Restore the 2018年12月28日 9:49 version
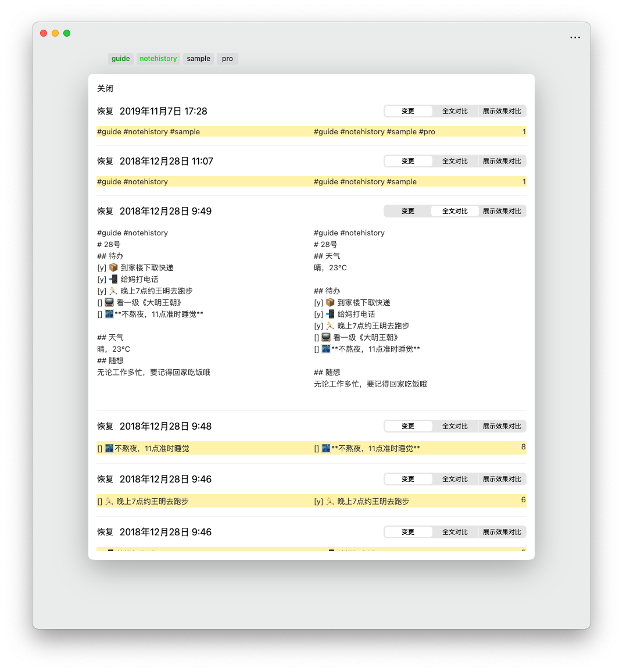This screenshot has width=623, height=672. click(105, 211)
